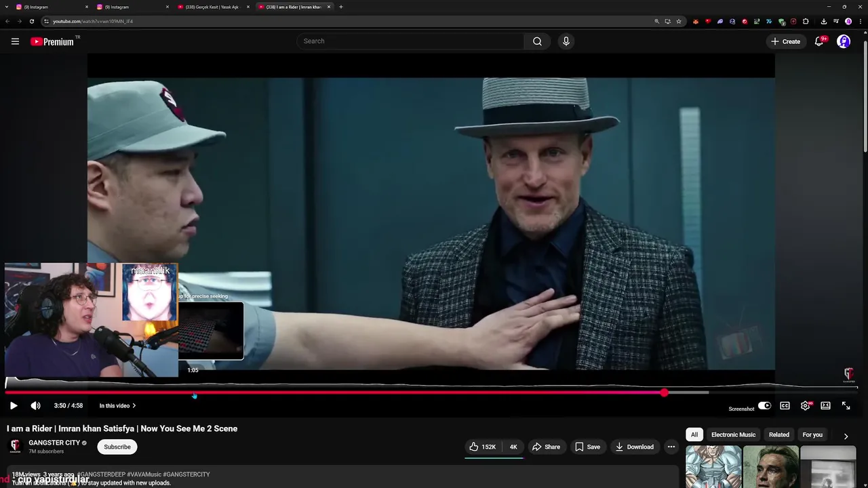
Task: Open more actions three-dot menu
Action: (x=671, y=447)
